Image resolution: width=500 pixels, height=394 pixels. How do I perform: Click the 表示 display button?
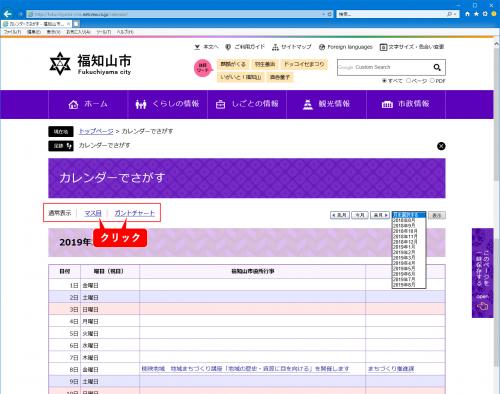click(x=437, y=215)
